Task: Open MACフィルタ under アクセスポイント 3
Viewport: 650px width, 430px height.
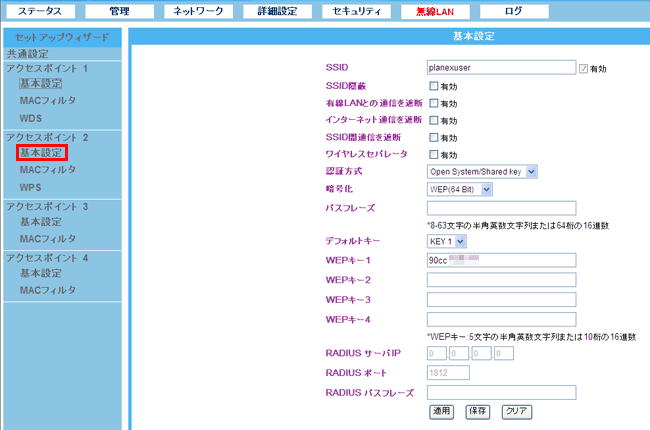Action: [48, 239]
